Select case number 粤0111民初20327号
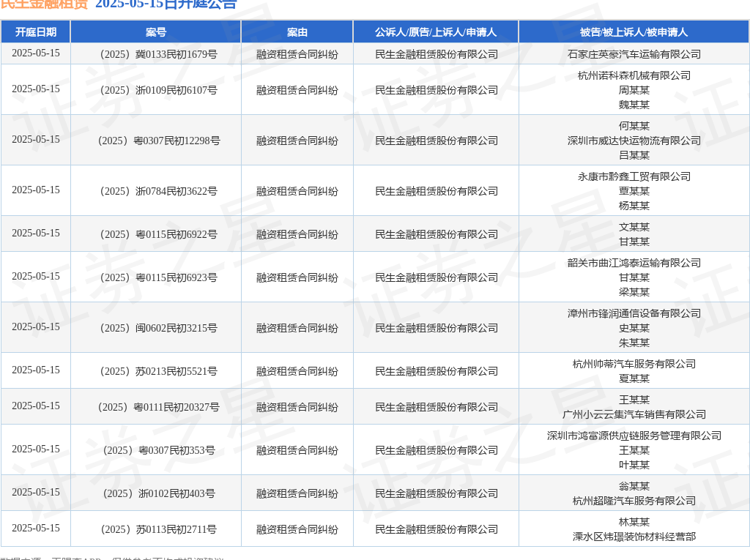This screenshot has width=750, height=560. [x=177, y=408]
